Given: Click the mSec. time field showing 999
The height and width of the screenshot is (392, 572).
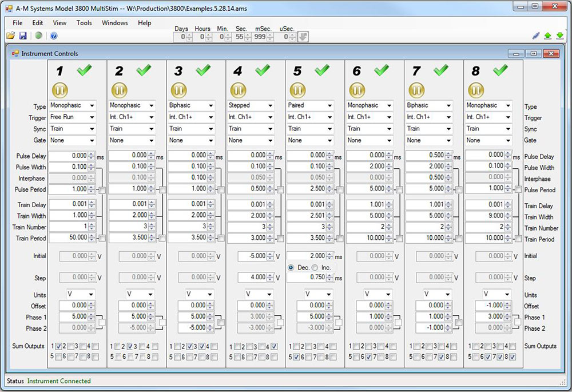Looking at the screenshot, I should click(x=263, y=37).
